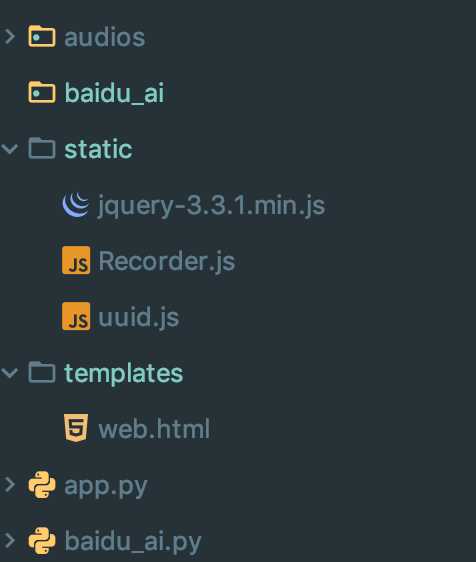Click the Python icon next to app.py
Screen dimensions: 476x562
click(x=42, y=485)
